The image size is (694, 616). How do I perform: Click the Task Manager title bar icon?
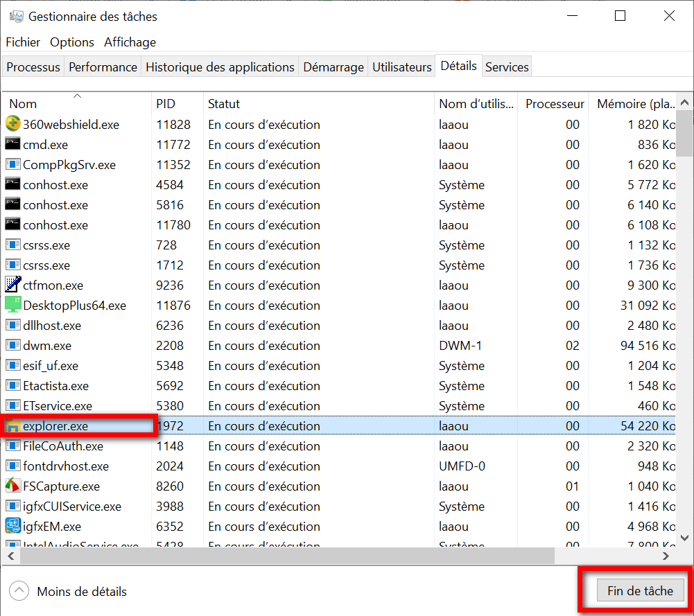coord(15,16)
